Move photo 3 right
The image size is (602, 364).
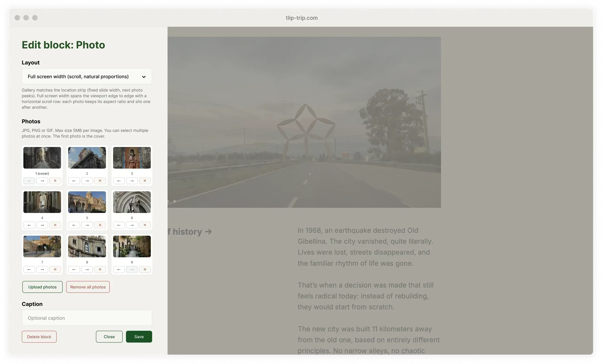click(x=132, y=181)
